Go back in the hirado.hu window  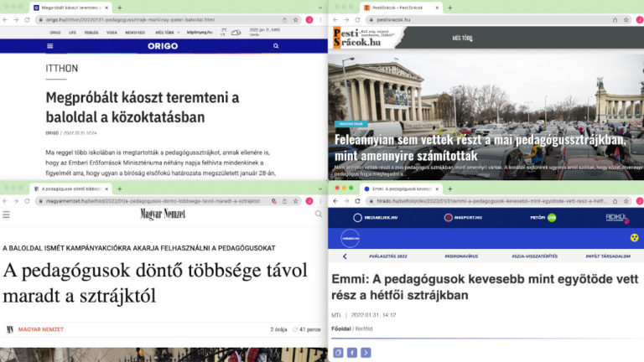335,201
